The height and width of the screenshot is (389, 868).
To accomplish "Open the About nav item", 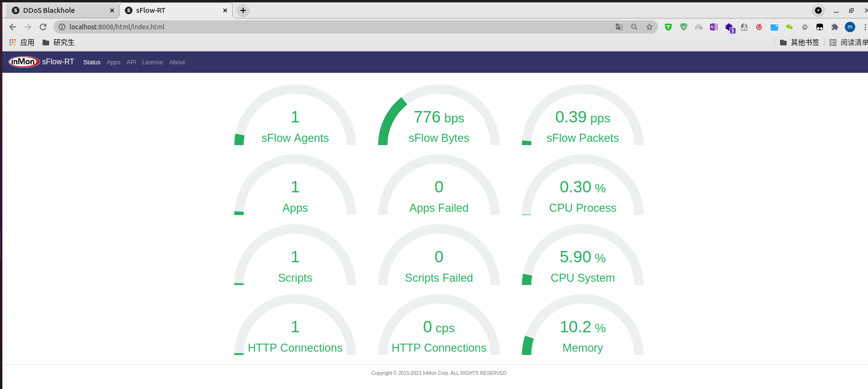I will (177, 62).
